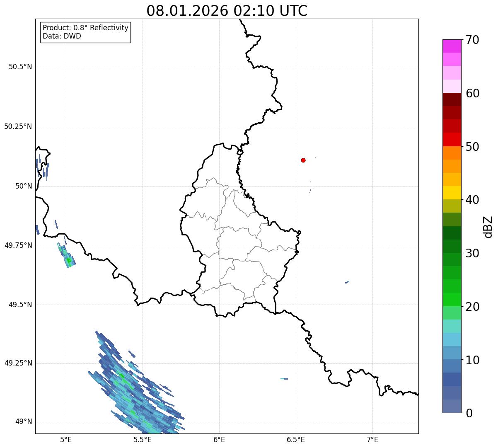This screenshot has height=448, width=498.
Task: Pick the magenta swatch at top of colorbar
Action: click(x=452, y=46)
